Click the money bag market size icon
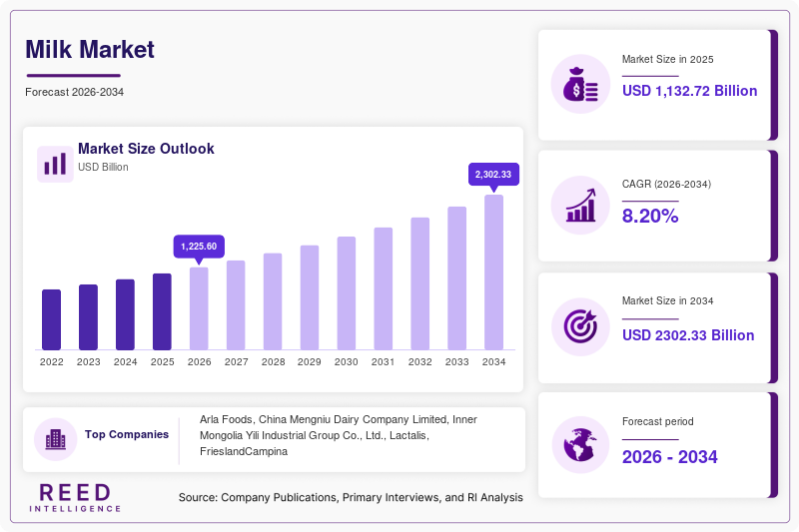This screenshot has height=532, width=799. [580, 84]
